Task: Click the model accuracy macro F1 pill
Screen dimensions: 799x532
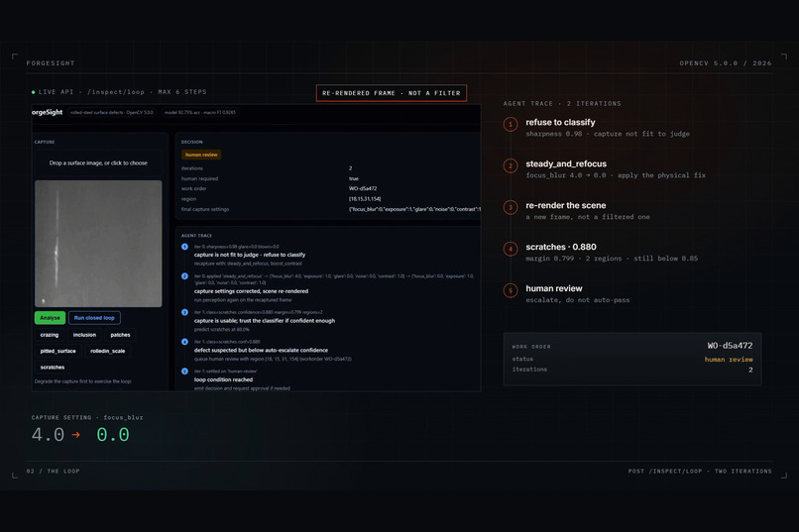Action: point(200,113)
